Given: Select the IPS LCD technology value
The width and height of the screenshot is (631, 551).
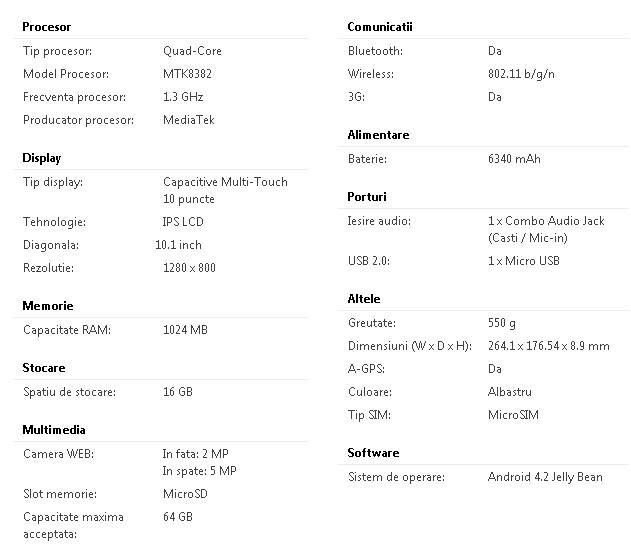Looking at the screenshot, I should click(x=183, y=222).
